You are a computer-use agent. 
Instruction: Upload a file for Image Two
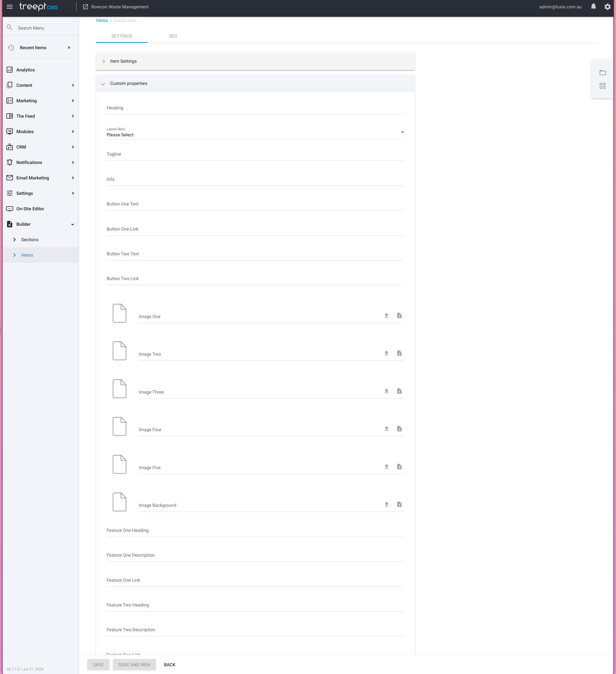387,353
